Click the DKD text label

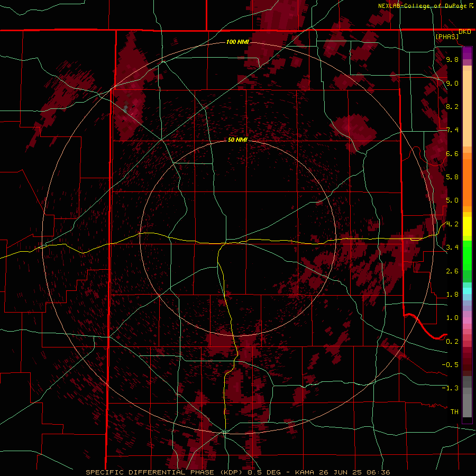point(465,32)
